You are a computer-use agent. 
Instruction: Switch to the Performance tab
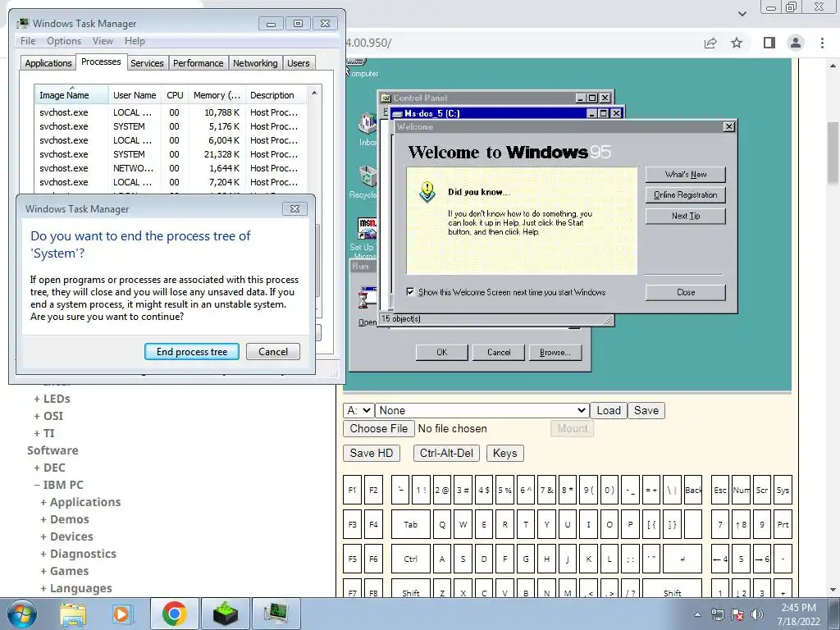coord(199,63)
